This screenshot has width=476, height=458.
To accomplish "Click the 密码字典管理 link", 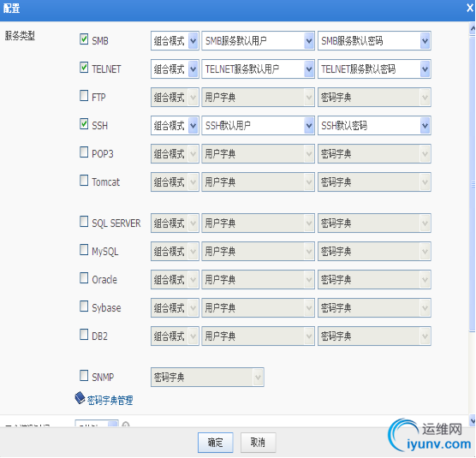I will point(110,400).
